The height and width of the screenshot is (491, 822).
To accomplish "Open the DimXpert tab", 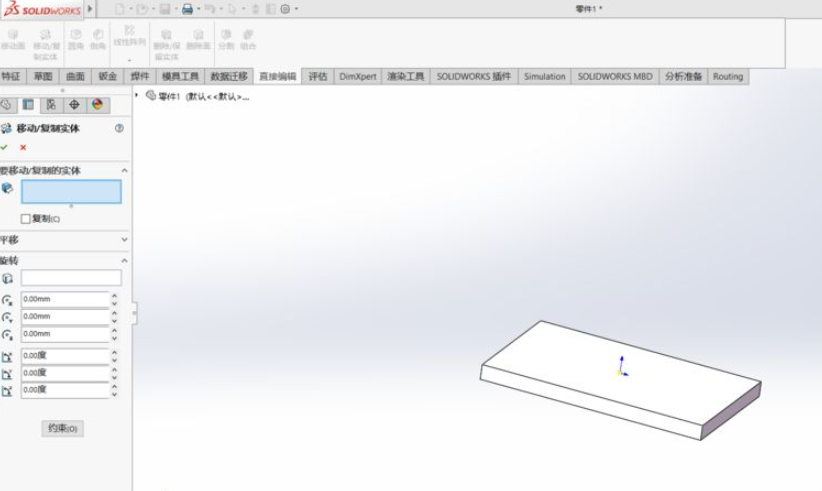I will [358, 77].
